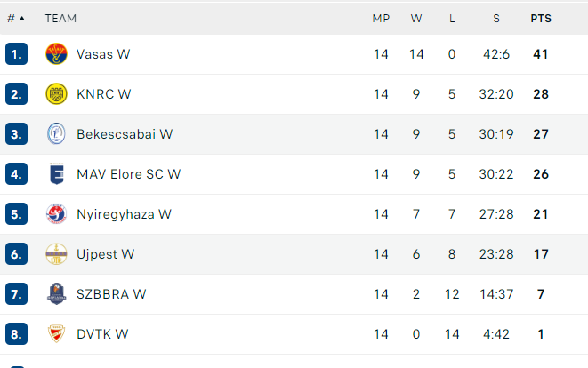Sort table by rank number column
Viewport: 588px width, 368px height.
[x=15, y=18]
